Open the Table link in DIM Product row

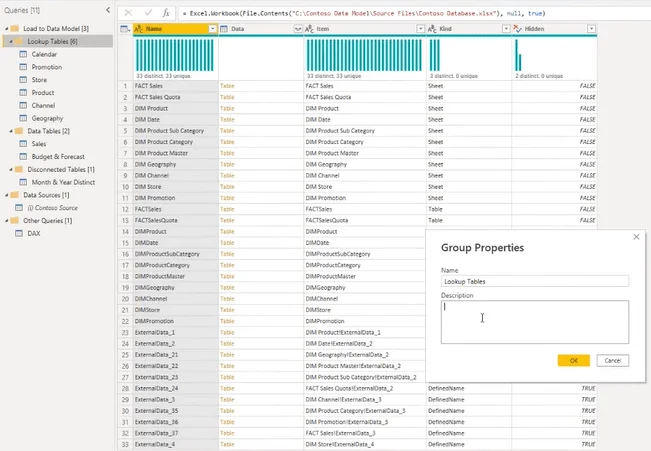[x=227, y=108]
